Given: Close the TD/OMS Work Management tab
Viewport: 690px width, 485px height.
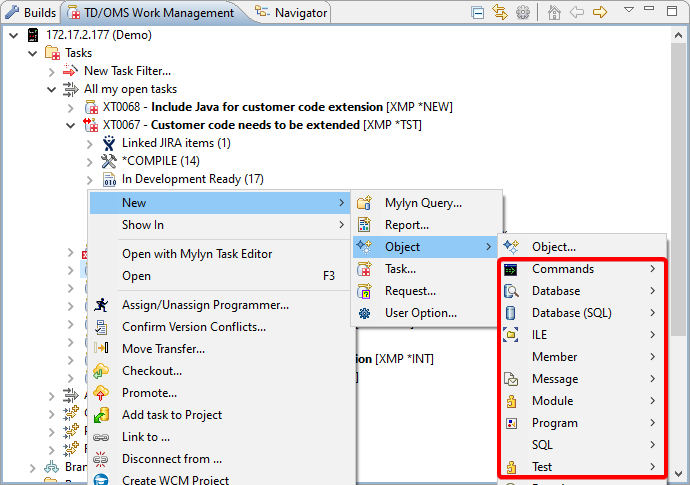Looking at the screenshot, I should [243, 13].
